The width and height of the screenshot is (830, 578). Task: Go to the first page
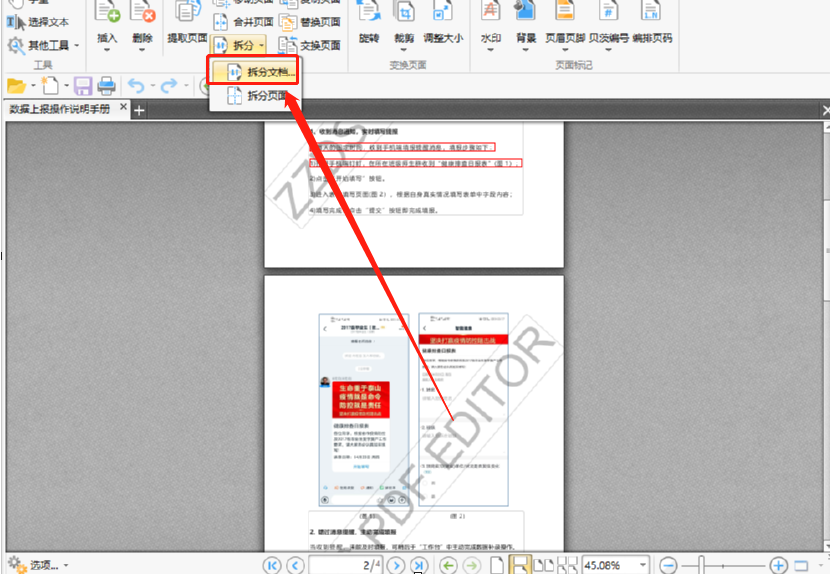click(272, 565)
